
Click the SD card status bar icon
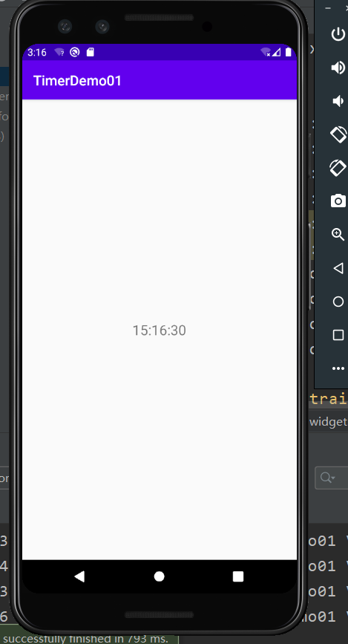click(x=91, y=52)
